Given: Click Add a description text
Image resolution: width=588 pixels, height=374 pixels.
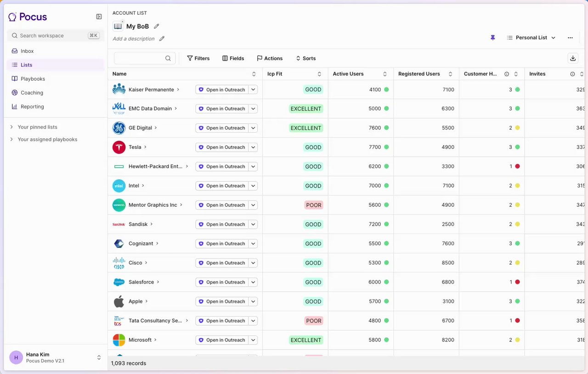Looking at the screenshot, I should coord(134,39).
